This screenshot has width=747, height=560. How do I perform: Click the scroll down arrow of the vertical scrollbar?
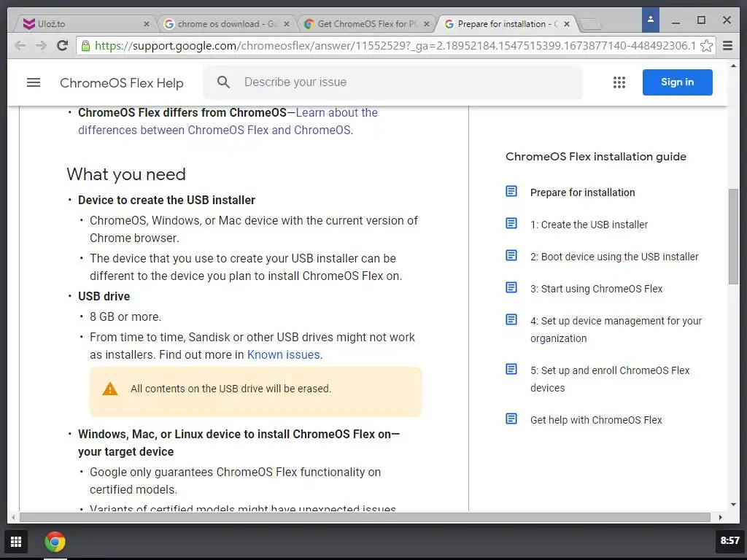pyautogui.click(x=733, y=505)
